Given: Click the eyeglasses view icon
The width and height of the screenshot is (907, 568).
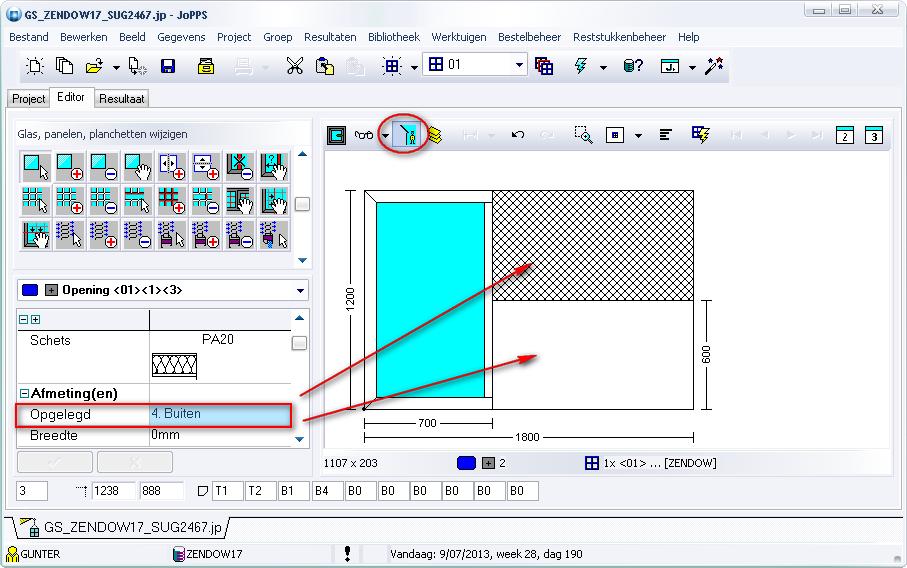Looking at the screenshot, I should pyautogui.click(x=364, y=135).
